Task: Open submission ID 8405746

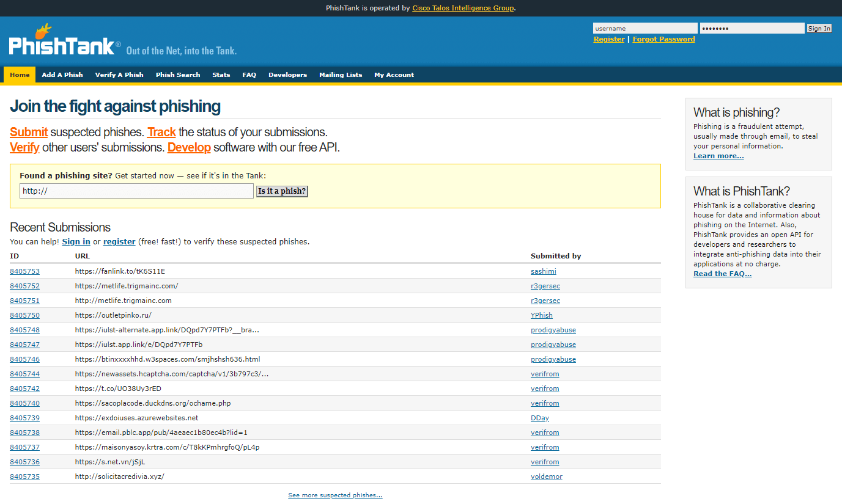Action: 24,359
